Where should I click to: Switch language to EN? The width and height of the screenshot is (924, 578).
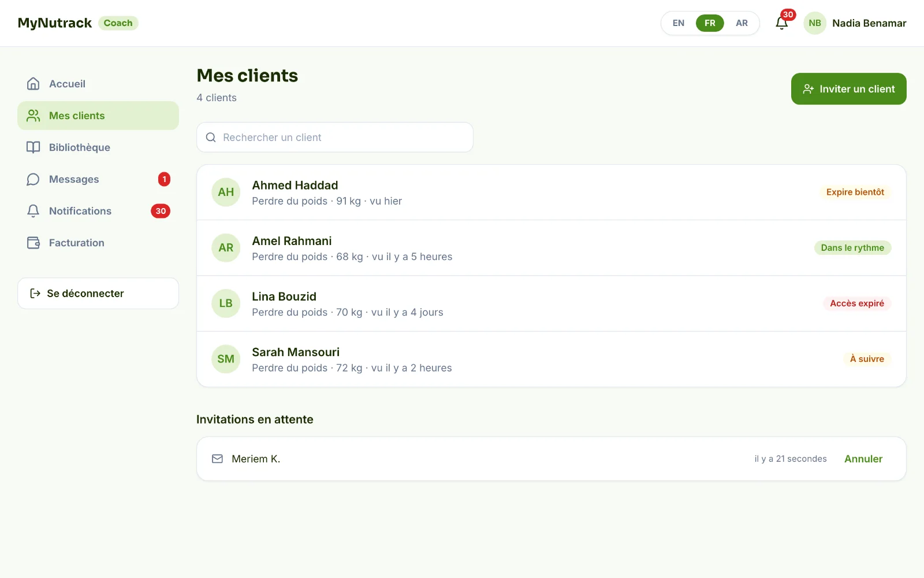click(x=679, y=23)
